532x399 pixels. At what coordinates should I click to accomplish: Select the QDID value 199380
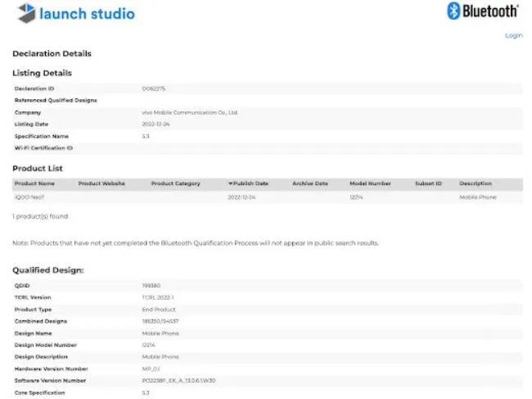[151, 286]
